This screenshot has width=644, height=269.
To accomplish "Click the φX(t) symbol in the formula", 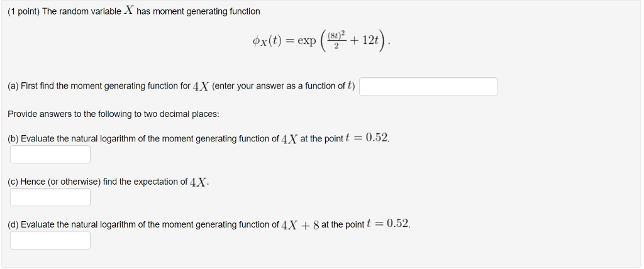I will tap(266, 41).
